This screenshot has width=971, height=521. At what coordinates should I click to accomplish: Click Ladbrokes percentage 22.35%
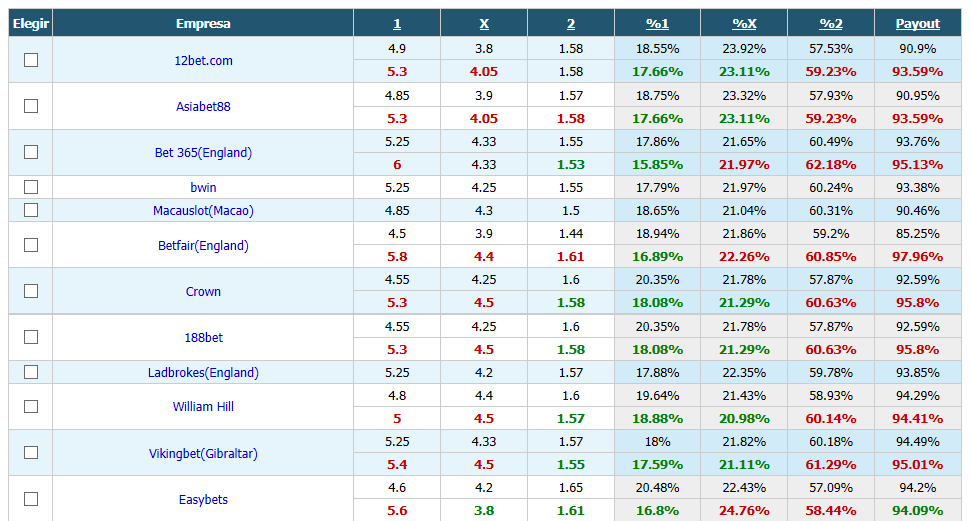point(744,372)
